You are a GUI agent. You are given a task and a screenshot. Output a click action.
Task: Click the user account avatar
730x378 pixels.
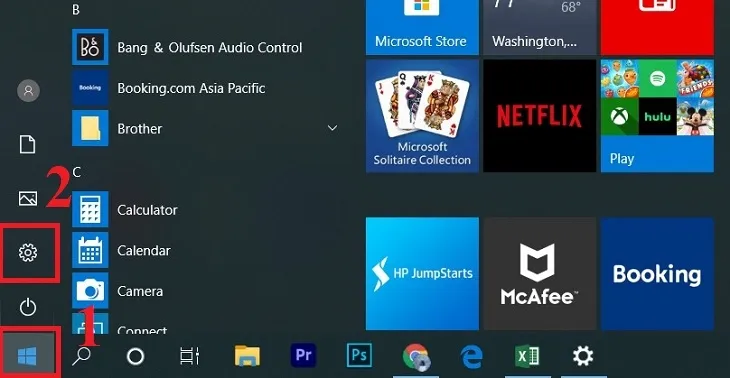[x=28, y=91]
